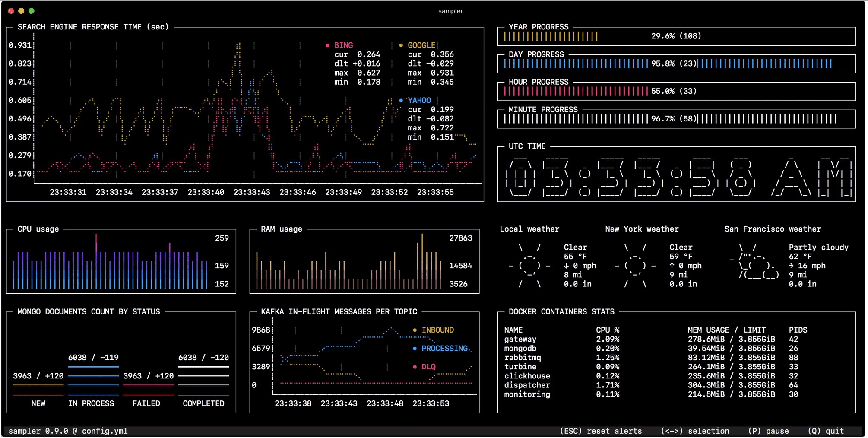The width and height of the screenshot is (868, 438).
Task: Click the mongodb container row name
Action: pos(520,349)
